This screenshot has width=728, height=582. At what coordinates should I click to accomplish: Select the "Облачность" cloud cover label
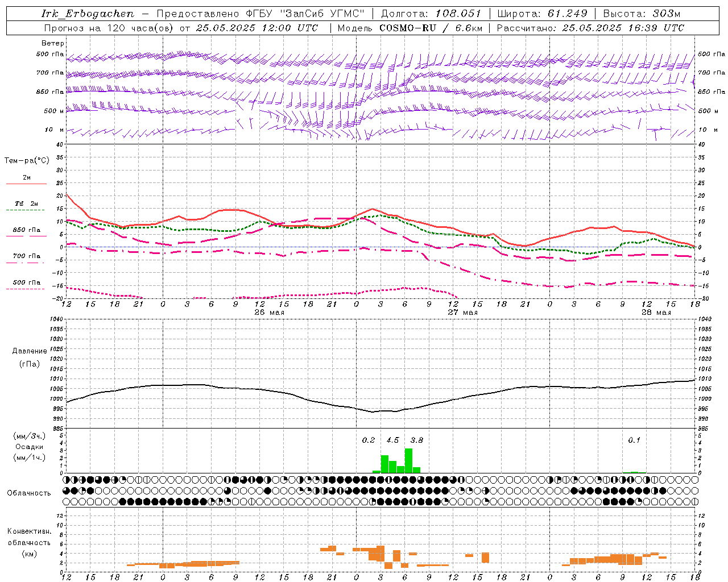(x=29, y=493)
